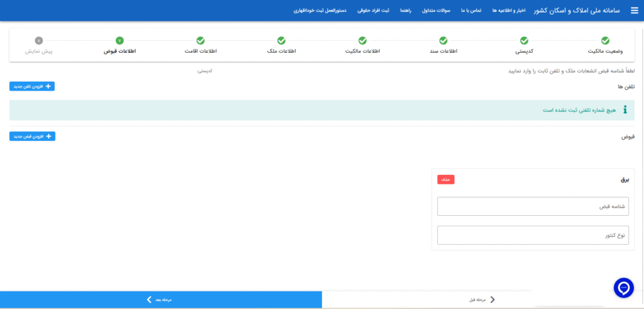Open the hamburger menu icon
The height and width of the screenshot is (309, 644).
(634, 11)
